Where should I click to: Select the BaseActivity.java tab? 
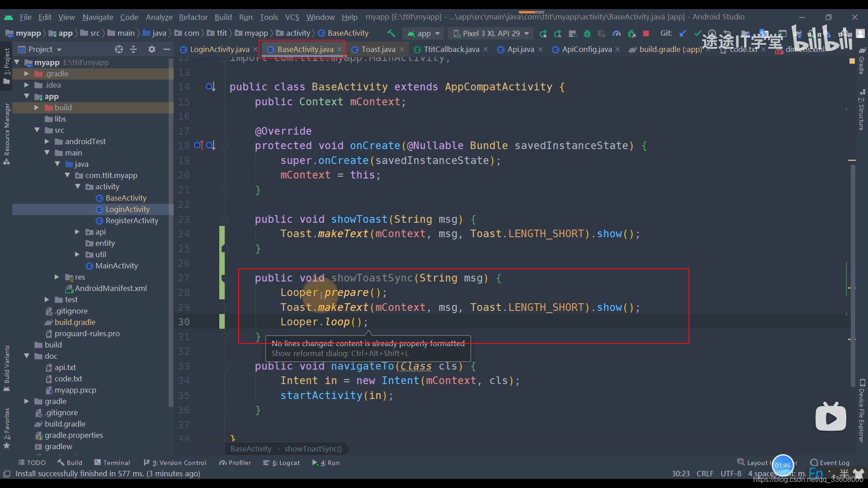(x=305, y=49)
